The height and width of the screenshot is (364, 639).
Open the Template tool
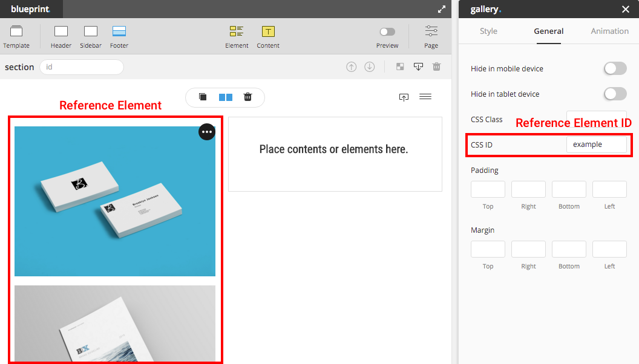tap(16, 37)
